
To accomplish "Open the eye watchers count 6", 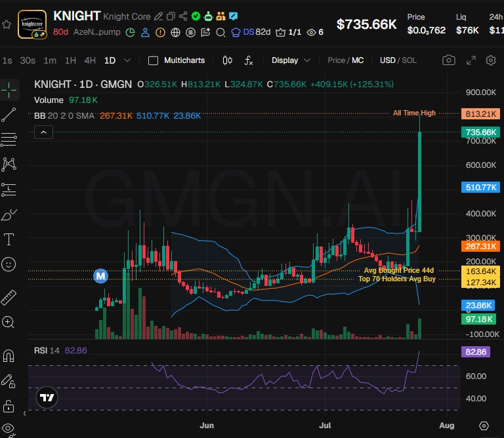I will click(x=315, y=32).
